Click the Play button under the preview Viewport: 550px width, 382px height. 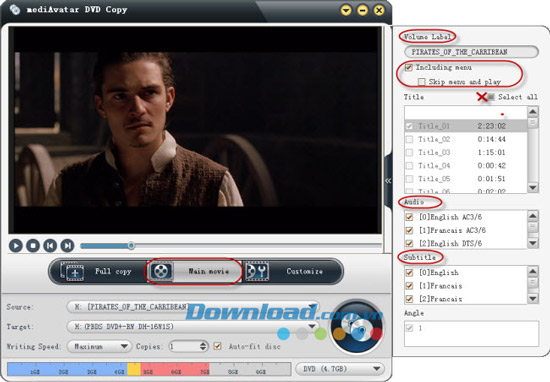(16, 246)
